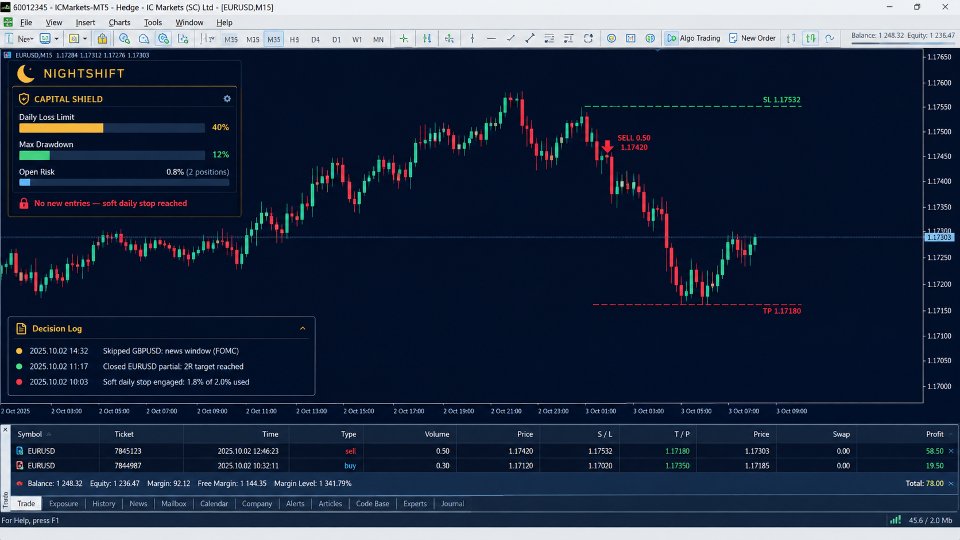Select the MN timeframe button
Viewport: 960px width, 540px height.
(378, 39)
